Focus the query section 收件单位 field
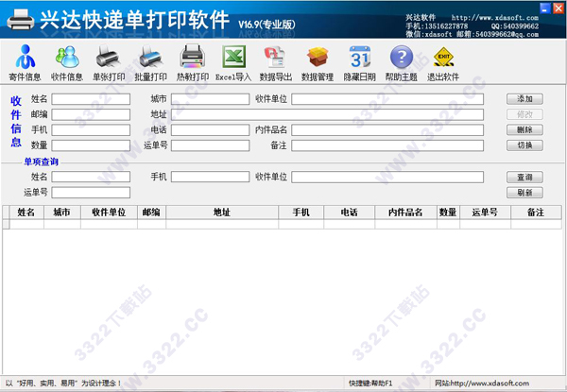 (x=387, y=177)
